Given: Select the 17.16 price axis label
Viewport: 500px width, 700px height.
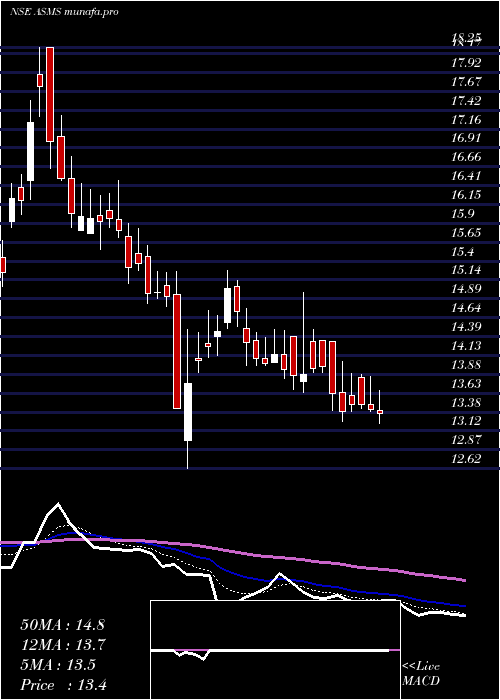Looking at the screenshot, I should tap(466, 120).
